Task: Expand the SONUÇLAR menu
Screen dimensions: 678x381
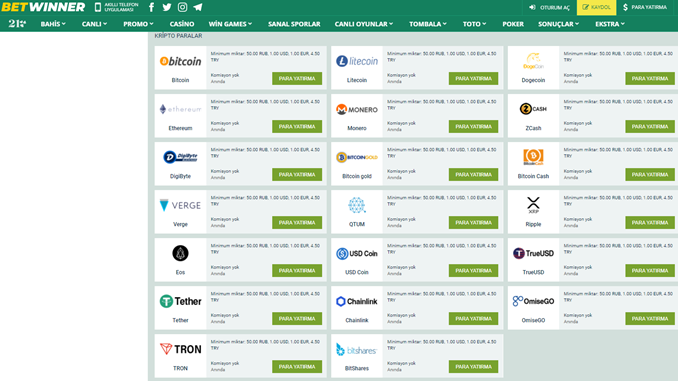Action: (558, 24)
